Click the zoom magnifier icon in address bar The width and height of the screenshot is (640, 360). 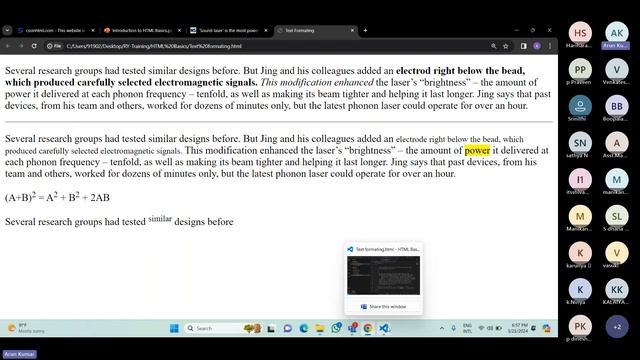494,46
